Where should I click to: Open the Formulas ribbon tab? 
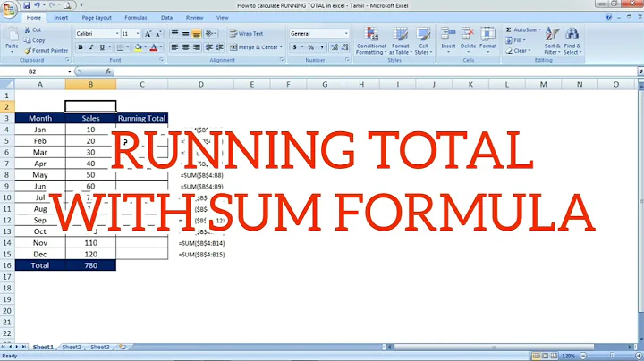click(x=136, y=18)
